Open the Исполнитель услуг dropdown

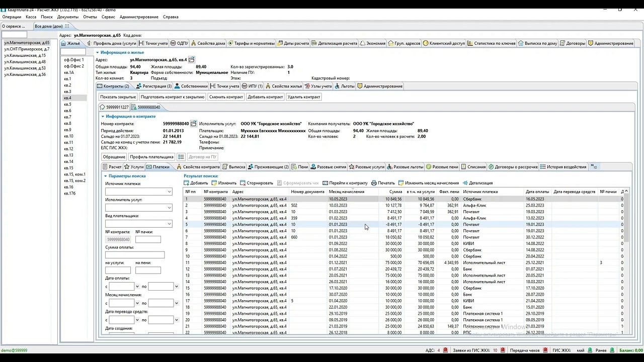pyautogui.click(x=169, y=208)
